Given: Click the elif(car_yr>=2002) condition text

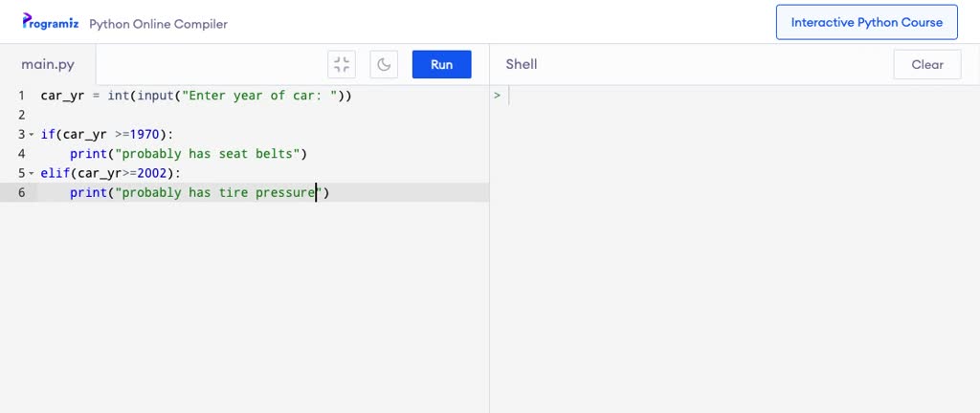Looking at the screenshot, I should (110, 173).
